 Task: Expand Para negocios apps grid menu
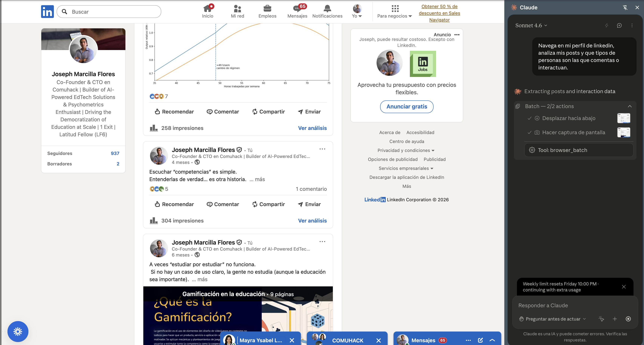tap(395, 12)
